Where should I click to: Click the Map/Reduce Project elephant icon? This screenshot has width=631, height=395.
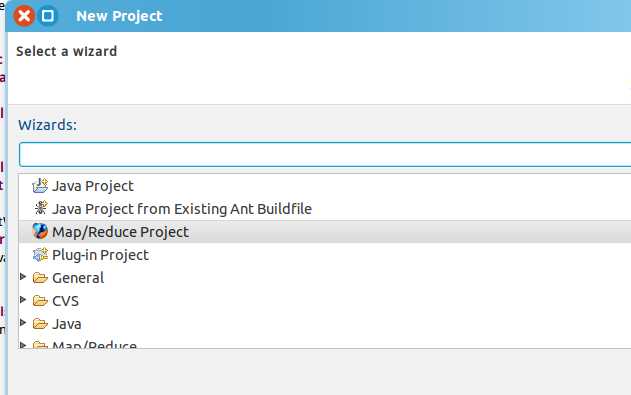pos(40,231)
